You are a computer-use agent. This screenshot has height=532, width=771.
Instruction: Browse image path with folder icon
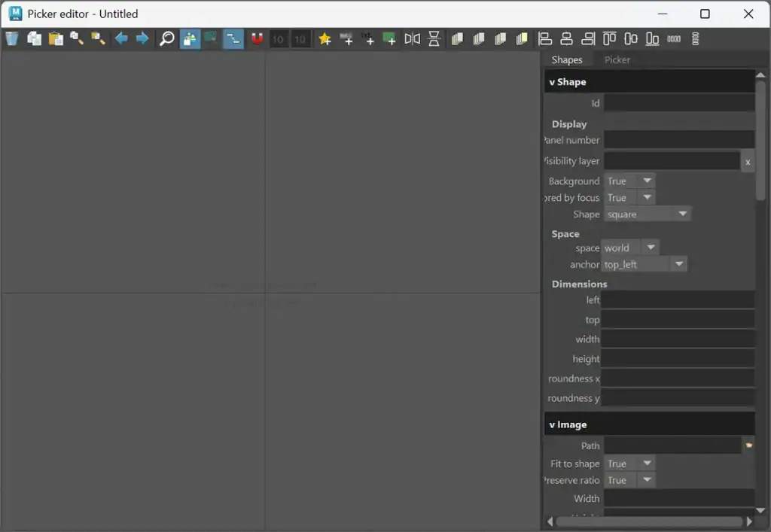click(x=748, y=445)
